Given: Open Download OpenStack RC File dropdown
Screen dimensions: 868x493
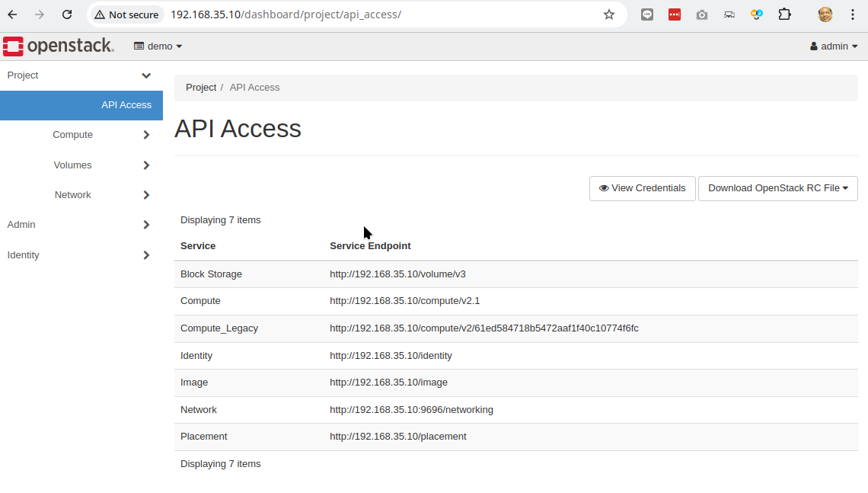Looking at the screenshot, I should coord(777,188).
